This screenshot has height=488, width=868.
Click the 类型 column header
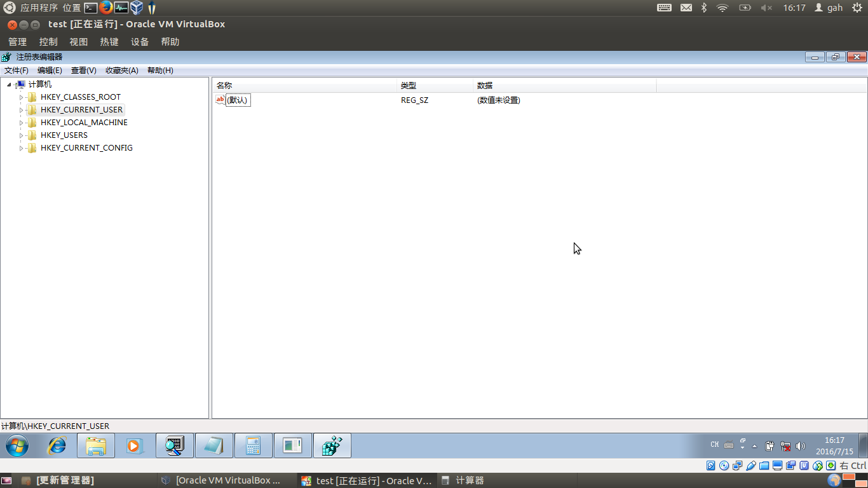coord(435,85)
